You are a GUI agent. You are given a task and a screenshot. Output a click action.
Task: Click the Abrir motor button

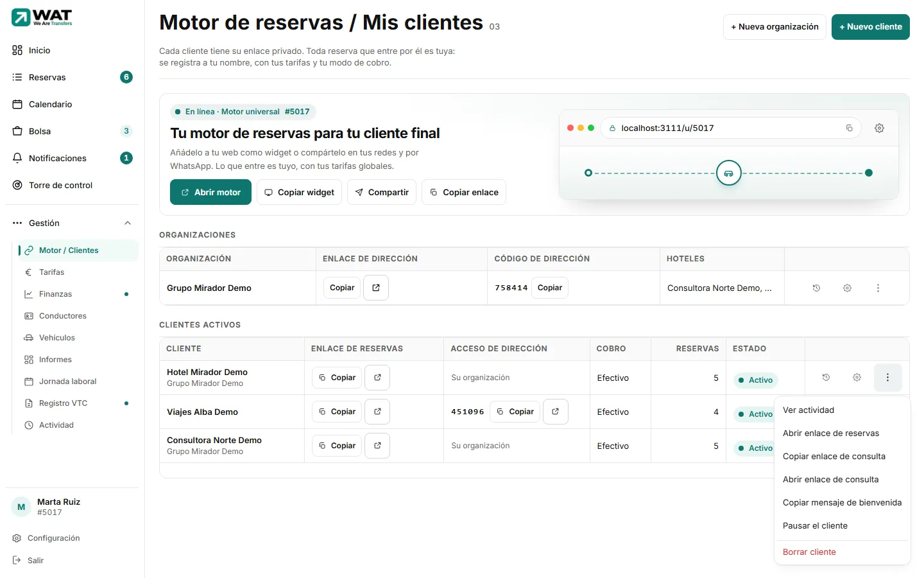[210, 192]
